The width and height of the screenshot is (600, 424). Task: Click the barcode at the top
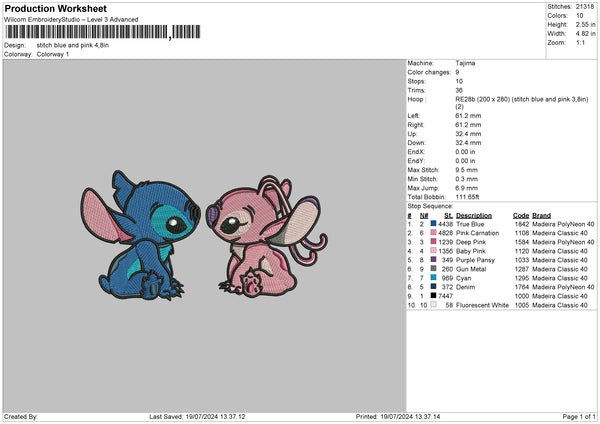86,34
